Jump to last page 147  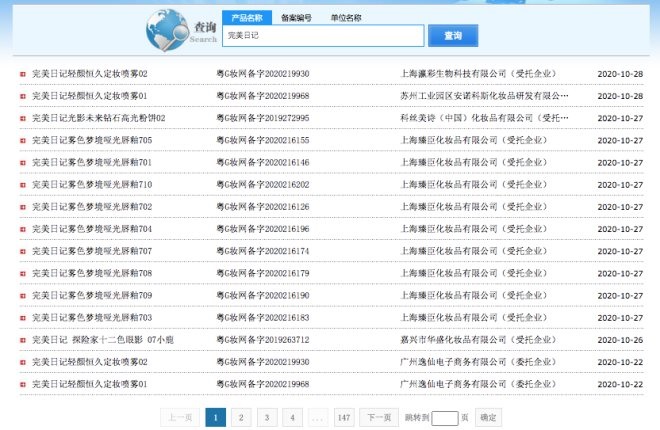coord(344,417)
